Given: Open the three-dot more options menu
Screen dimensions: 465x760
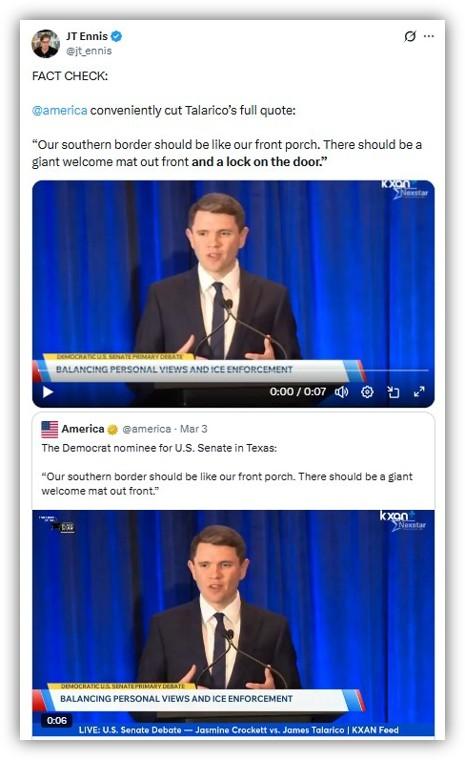Looking at the screenshot, I should [429, 36].
